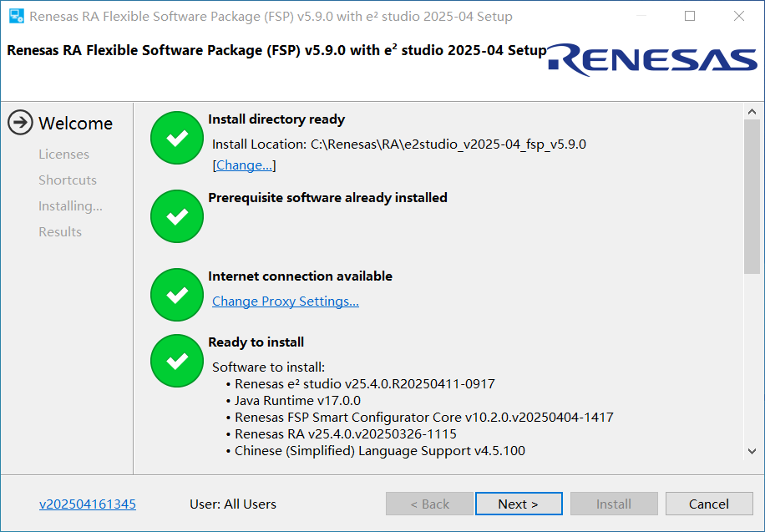The width and height of the screenshot is (765, 532).
Task: Cancel the FSP setup
Action: click(x=709, y=504)
